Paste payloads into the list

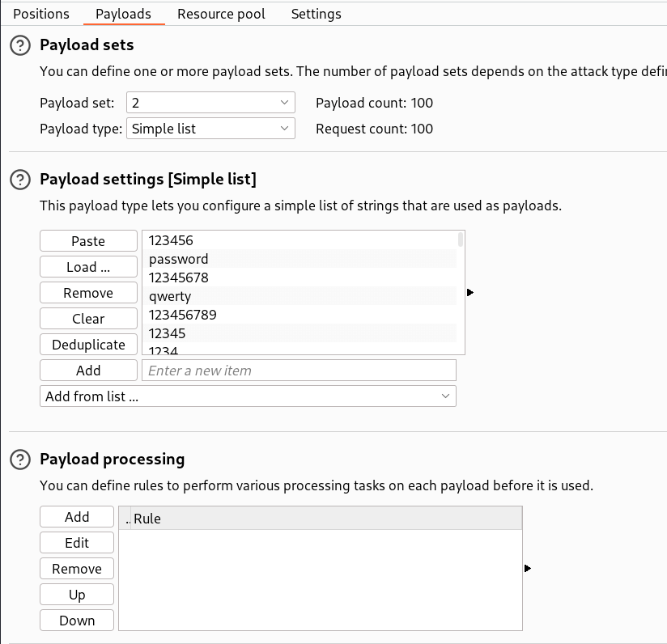tap(88, 240)
